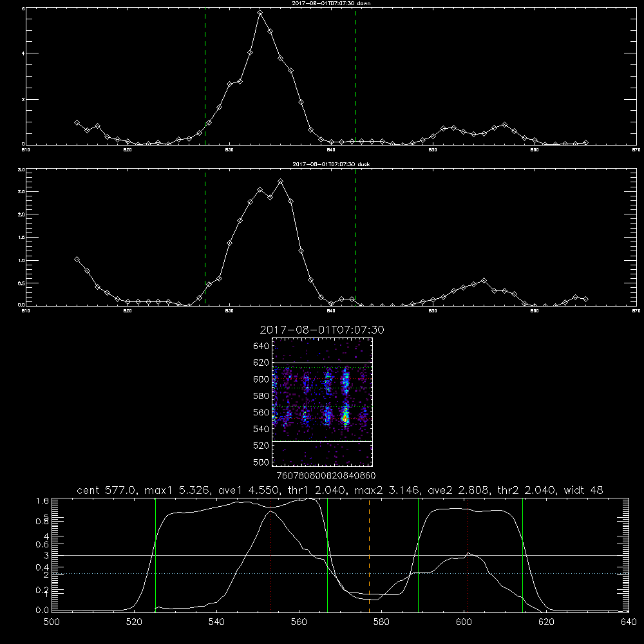Image resolution: width=644 pixels, height=644 pixels.
Task: Click the 560 label on bottom plot x-axis
Action: (299, 622)
